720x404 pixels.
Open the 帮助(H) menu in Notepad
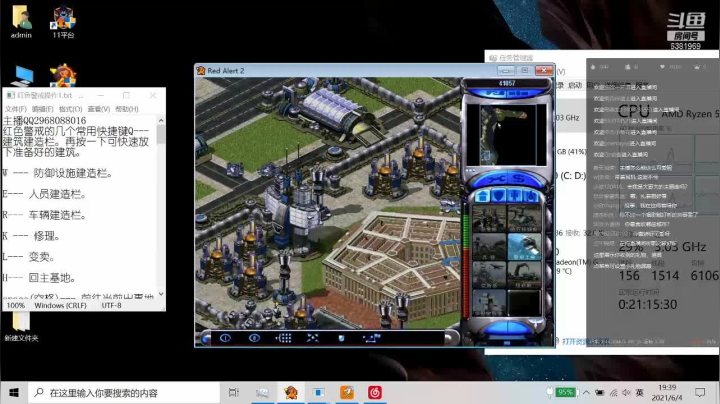click(127, 109)
